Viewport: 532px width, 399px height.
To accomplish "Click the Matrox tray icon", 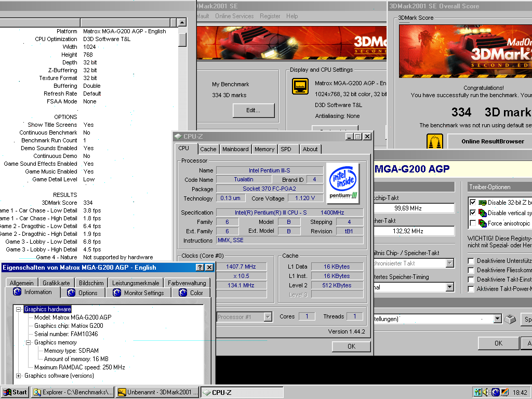I will click(495, 392).
